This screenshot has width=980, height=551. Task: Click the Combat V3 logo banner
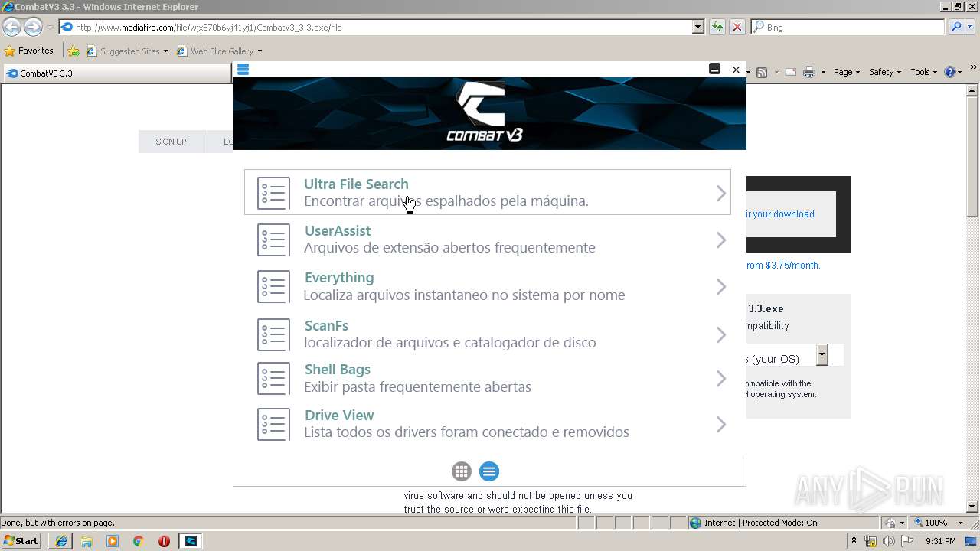(489, 113)
